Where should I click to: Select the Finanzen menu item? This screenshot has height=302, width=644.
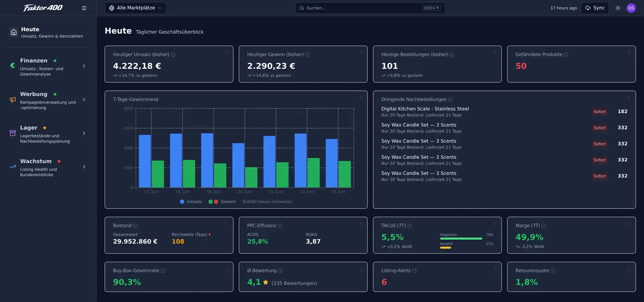pos(48,66)
